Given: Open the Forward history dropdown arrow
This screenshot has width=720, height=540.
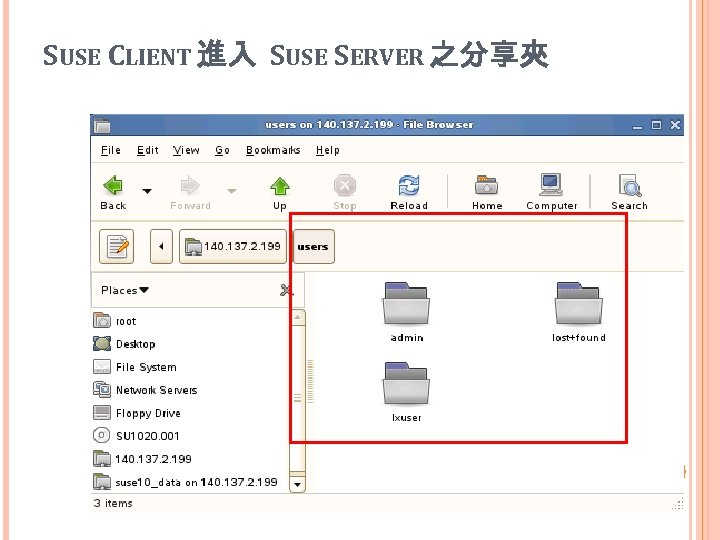Looking at the screenshot, I should [x=232, y=191].
